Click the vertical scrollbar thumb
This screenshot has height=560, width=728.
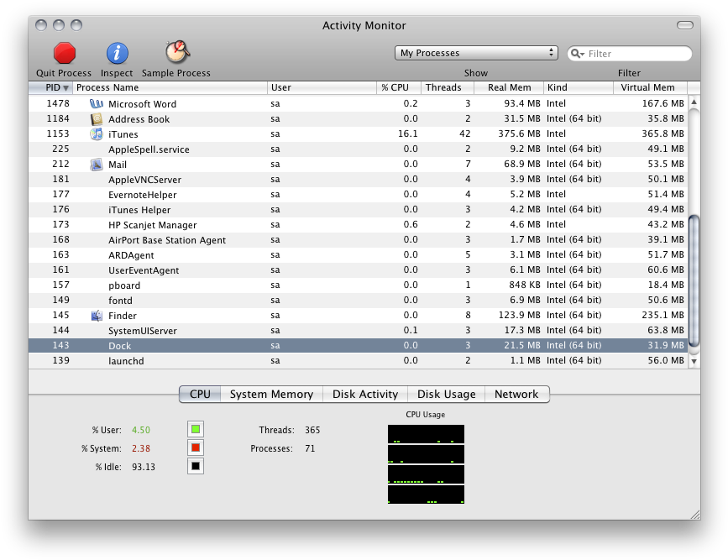(x=694, y=280)
